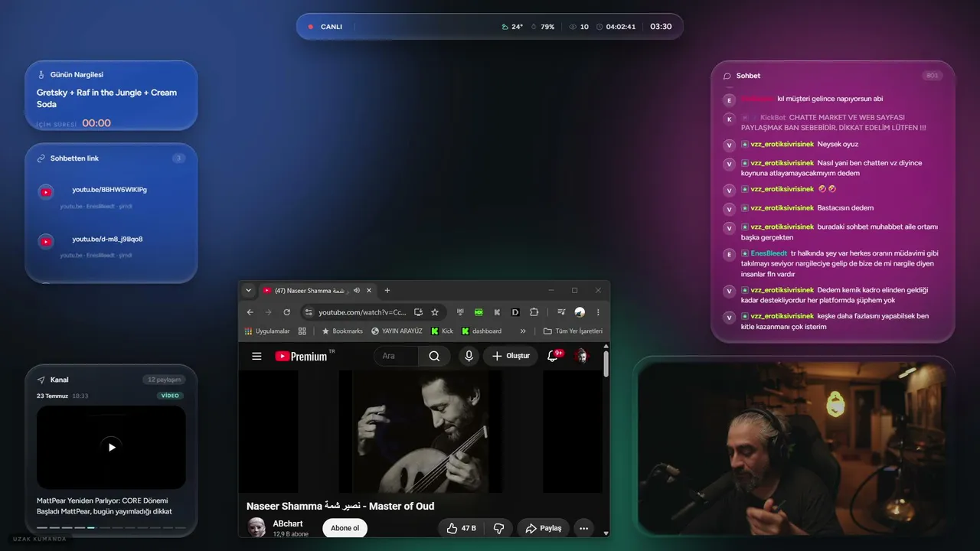Click the browser forward arrow

pos(269,312)
